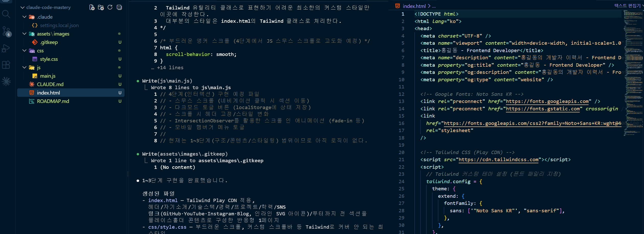
Task: Collapse all folders in the explorer
Action: click(x=119, y=7)
